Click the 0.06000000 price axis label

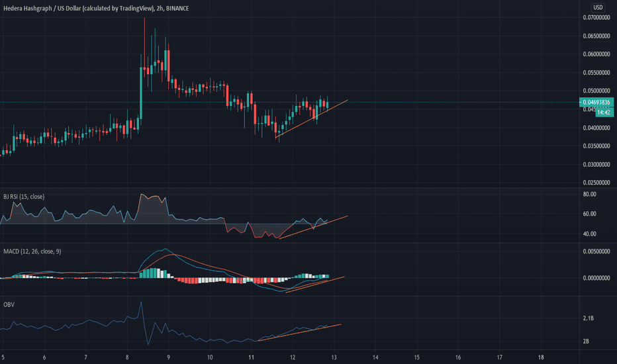(596, 54)
